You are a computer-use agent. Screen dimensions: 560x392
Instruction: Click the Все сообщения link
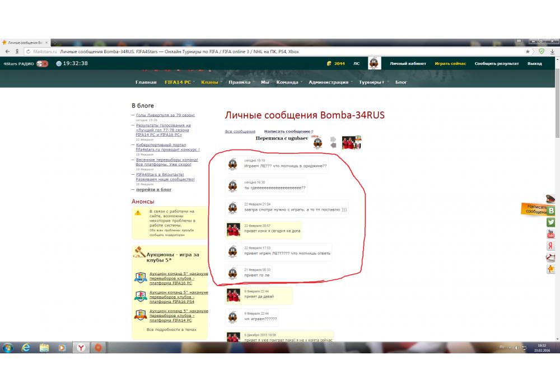(240, 132)
